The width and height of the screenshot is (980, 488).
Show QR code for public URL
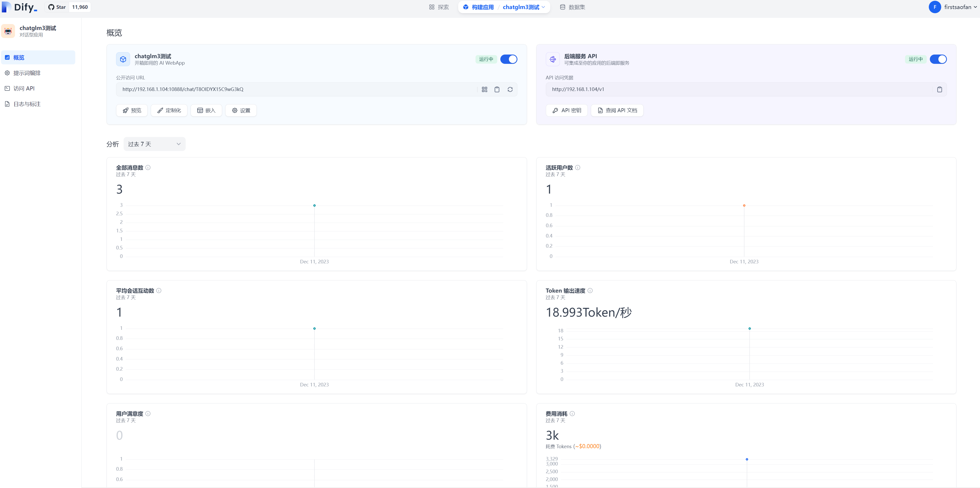(x=484, y=89)
